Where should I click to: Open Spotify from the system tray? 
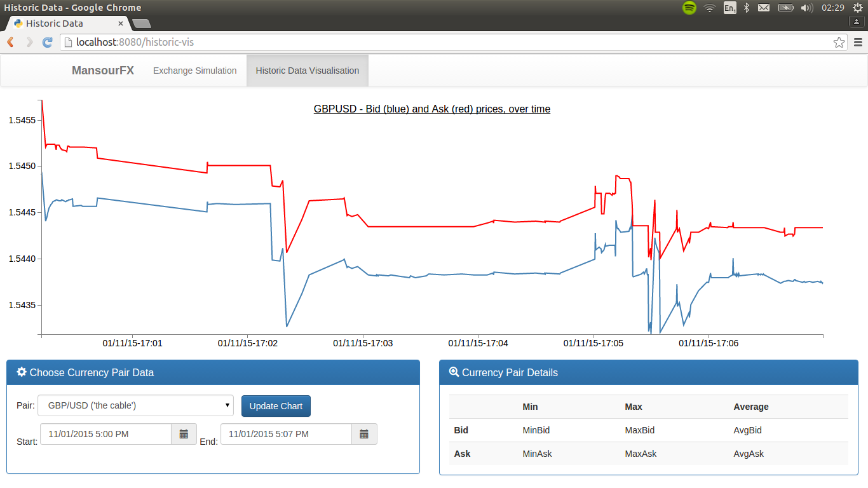pyautogui.click(x=689, y=8)
